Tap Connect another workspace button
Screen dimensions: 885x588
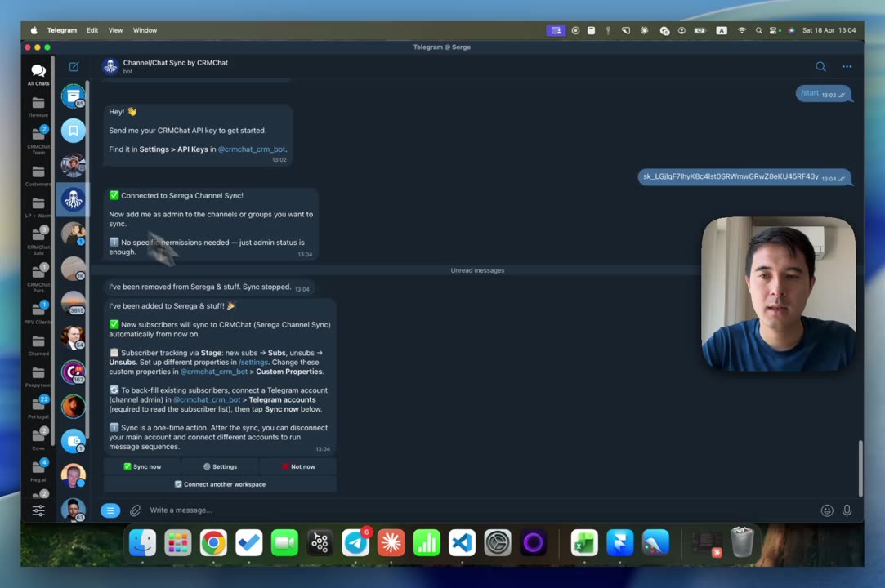click(x=220, y=484)
